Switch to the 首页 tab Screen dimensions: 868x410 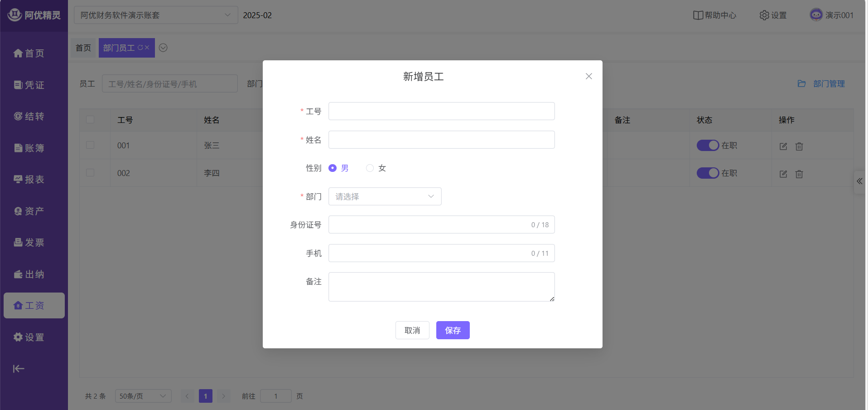coord(83,48)
